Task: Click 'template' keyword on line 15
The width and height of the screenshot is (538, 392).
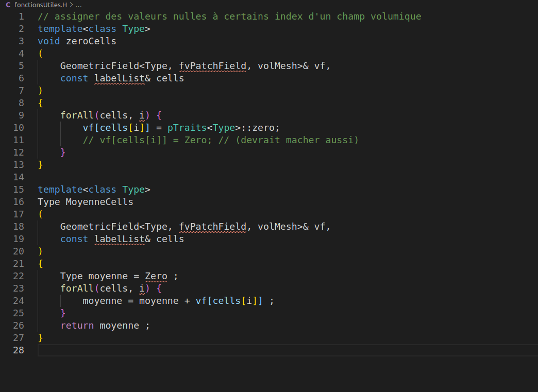Action: tap(60, 190)
